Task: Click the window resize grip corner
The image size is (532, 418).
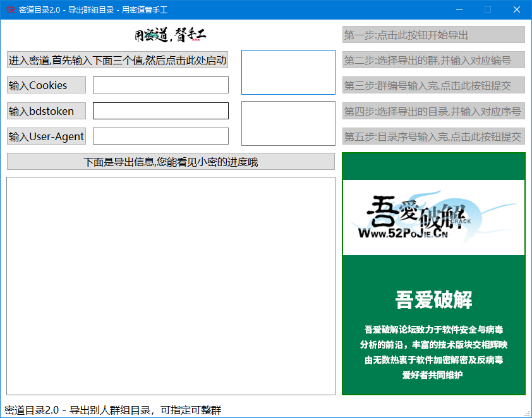Action: point(527,414)
